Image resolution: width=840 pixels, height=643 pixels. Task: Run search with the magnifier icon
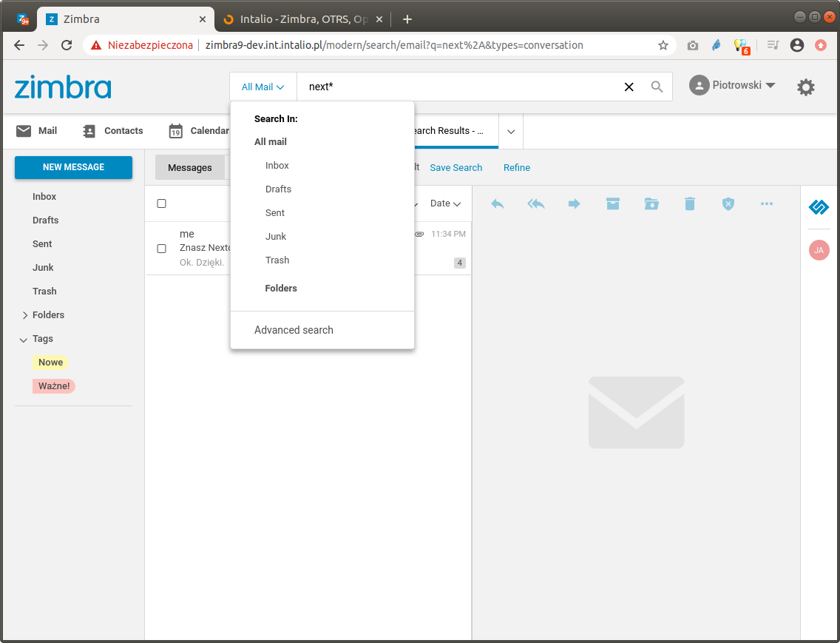[657, 87]
